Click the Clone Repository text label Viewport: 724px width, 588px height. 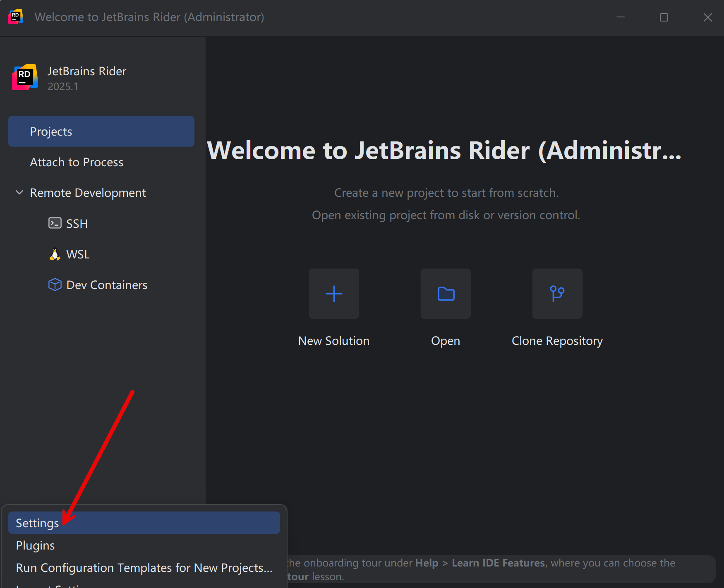tap(557, 341)
